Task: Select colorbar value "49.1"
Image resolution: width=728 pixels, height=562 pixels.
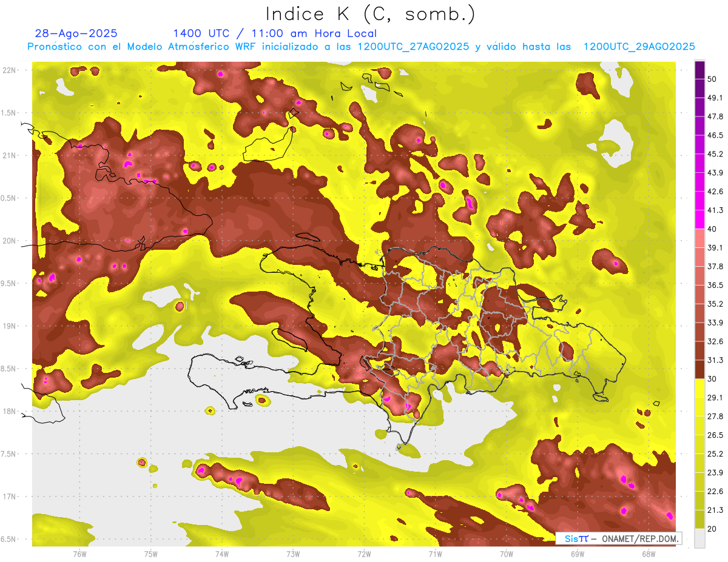Action: (x=716, y=98)
